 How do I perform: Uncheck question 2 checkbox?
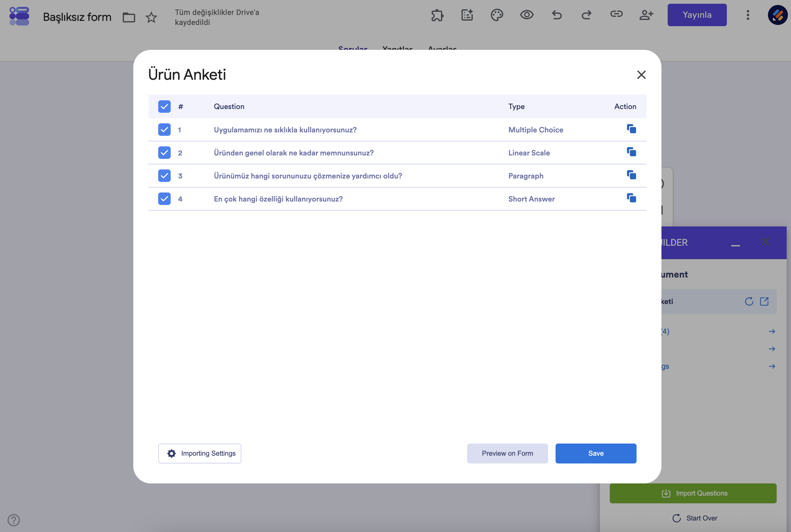click(x=164, y=153)
